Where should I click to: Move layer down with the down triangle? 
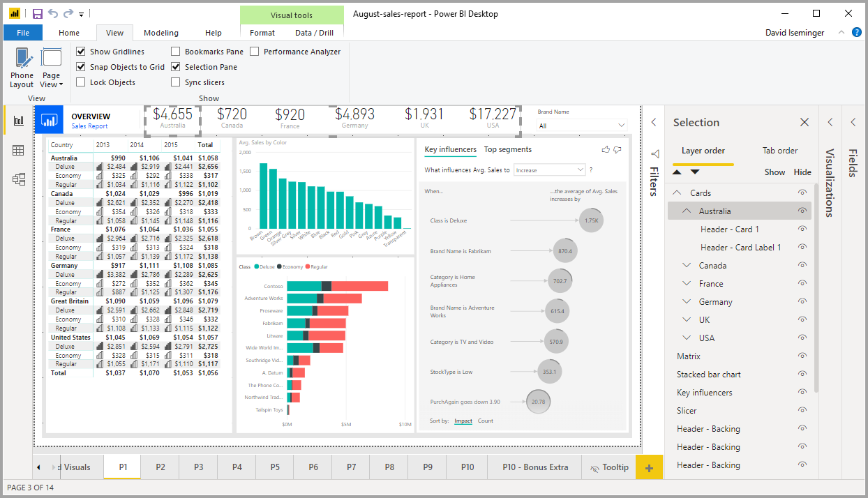pyautogui.click(x=694, y=172)
